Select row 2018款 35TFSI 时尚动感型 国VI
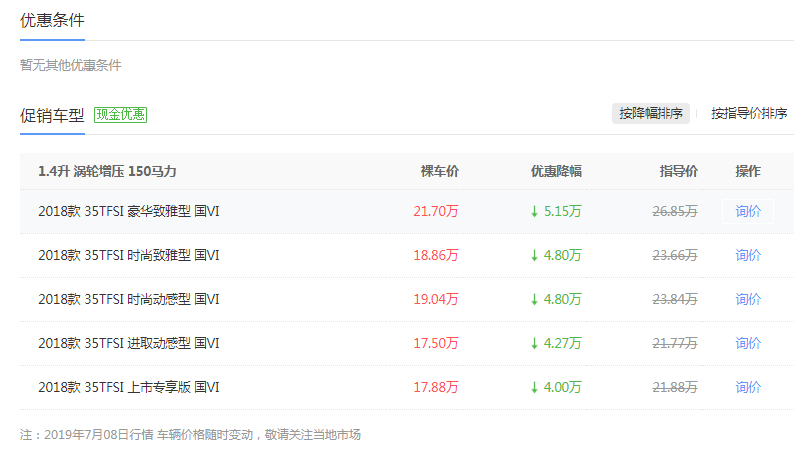The width and height of the screenshot is (804, 452). (x=407, y=300)
